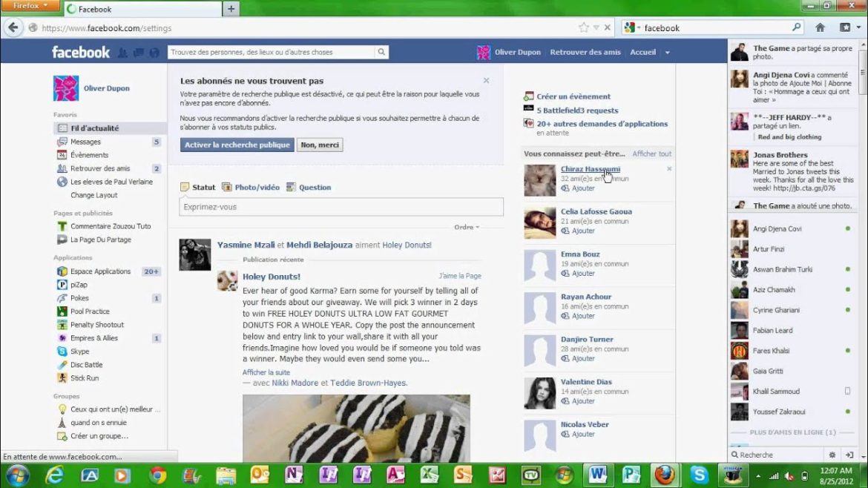This screenshot has width=868, height=488.
Task: Collapse the chat sidebar with arrow icon
Action: [x=849, y=455]
